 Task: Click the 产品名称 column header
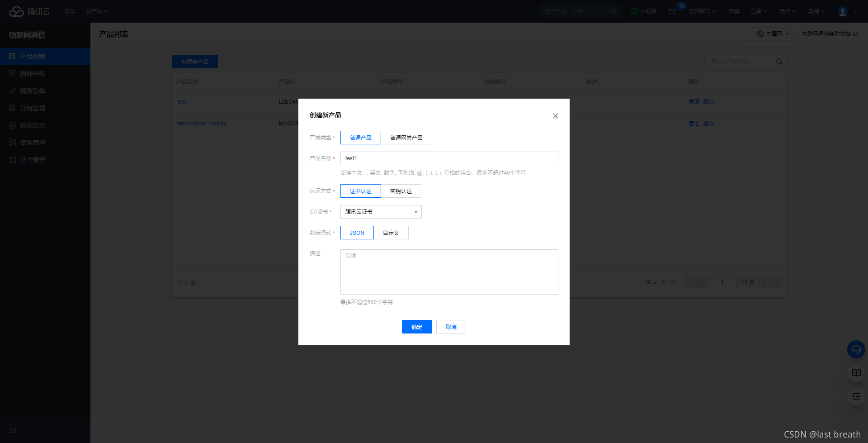[x=187, y=82]
